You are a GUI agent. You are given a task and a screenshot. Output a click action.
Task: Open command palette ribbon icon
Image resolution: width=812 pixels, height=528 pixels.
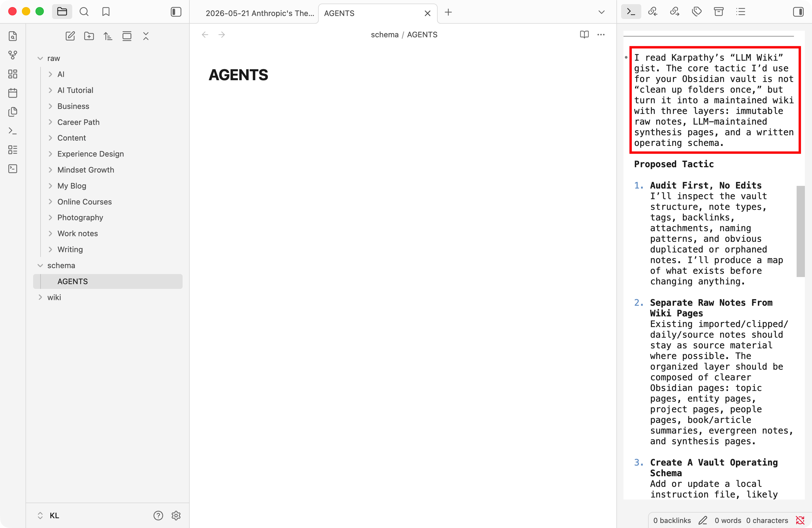tap(13, 131)
